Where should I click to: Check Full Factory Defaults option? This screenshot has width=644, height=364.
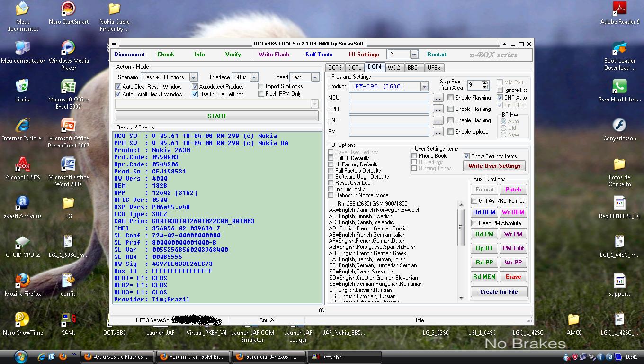pos(331,171)
